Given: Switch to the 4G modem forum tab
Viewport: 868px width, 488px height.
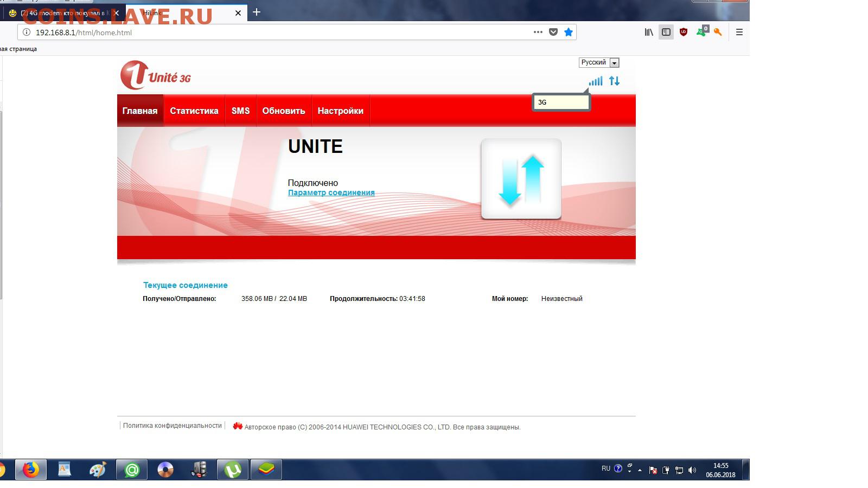Looking at the screenshot, I should tap(64, 12).
